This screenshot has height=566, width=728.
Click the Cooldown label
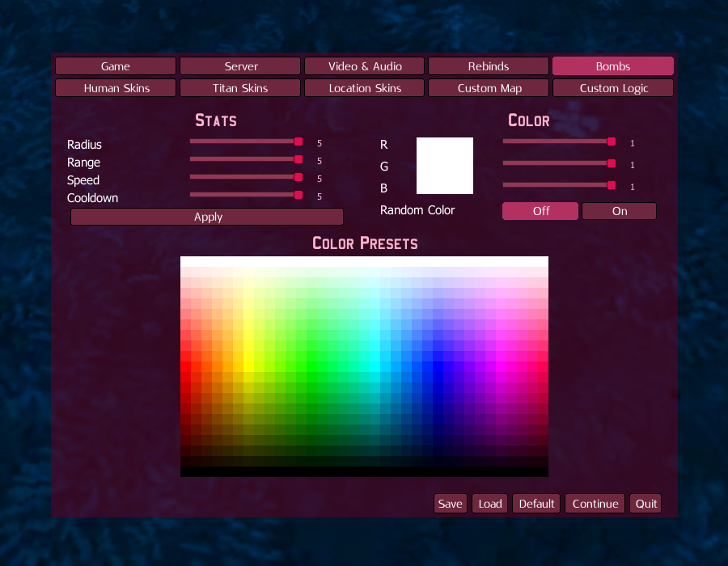click(92, 197)
